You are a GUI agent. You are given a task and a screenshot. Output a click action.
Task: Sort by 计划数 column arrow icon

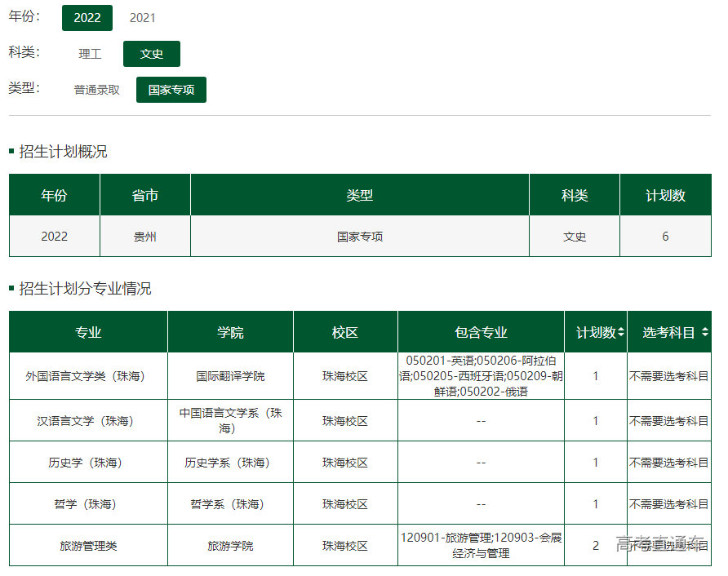621,333
